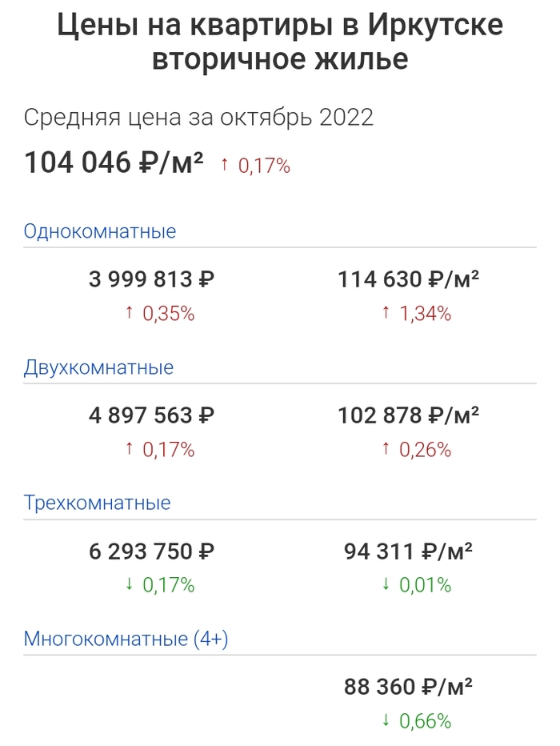
Task: Click the up arrow under 4 897 563 ₽
Action: [129, 450]
